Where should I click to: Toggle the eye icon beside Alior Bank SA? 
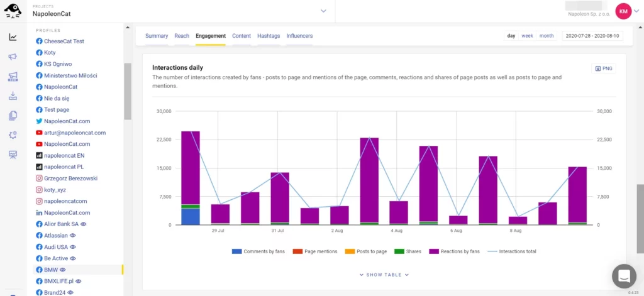tap(84, 224)
